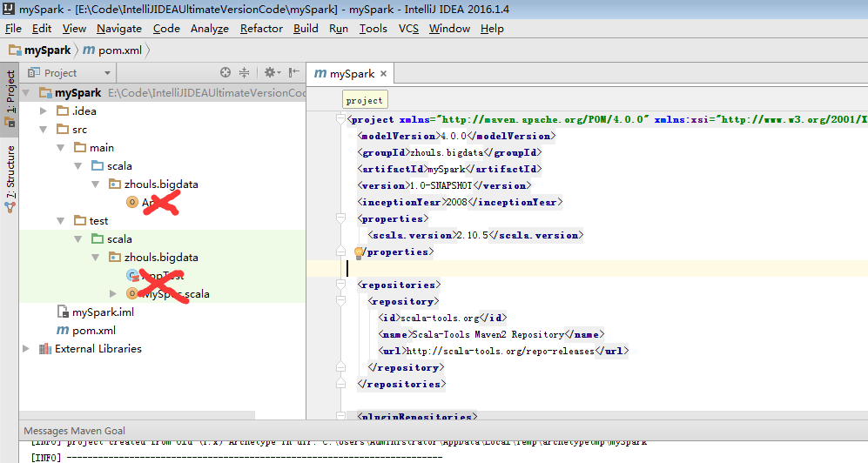Screen dimensions: 868x463
Task: Open the VCS menu
Action: pyautogui.click(x=408, y=28)
